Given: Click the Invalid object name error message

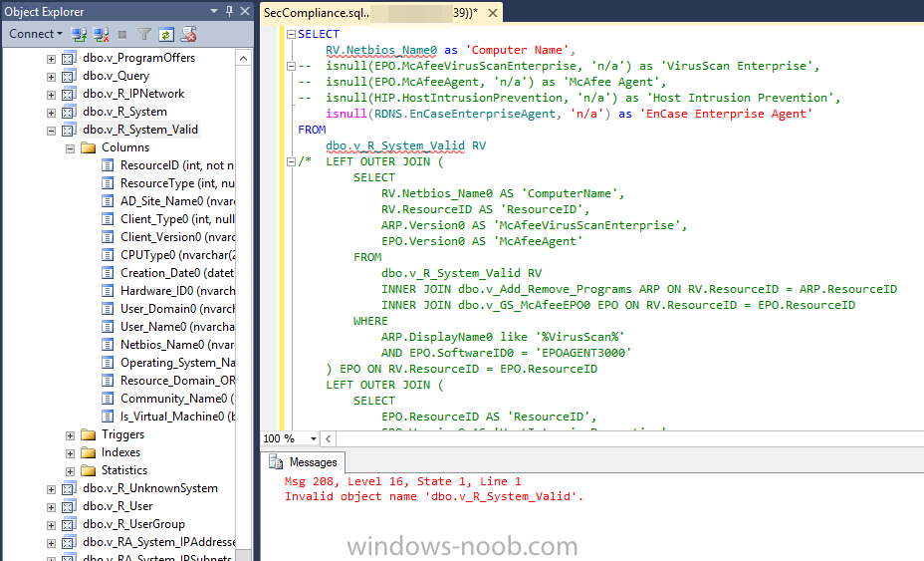Looking at the screenshot, I should coord(434,496).
